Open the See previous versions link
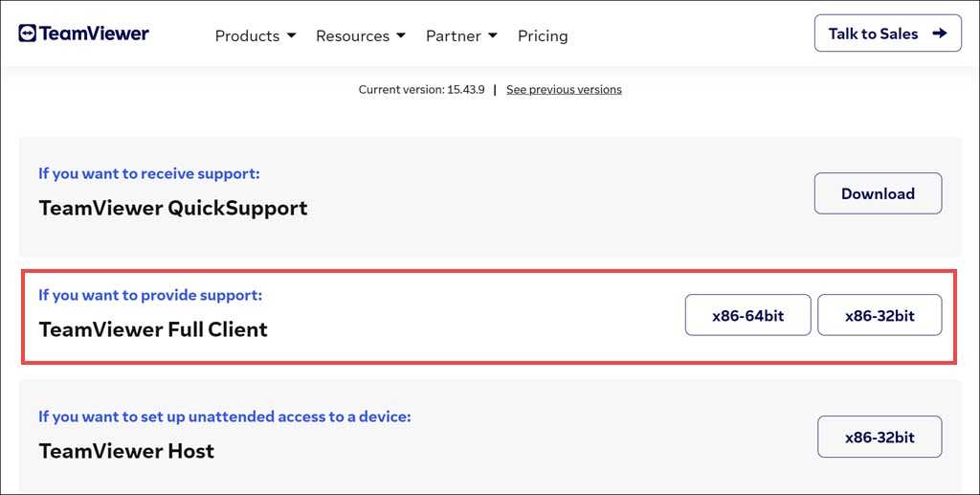The height and width of the screenshot is (495, 980). (564, 90)
